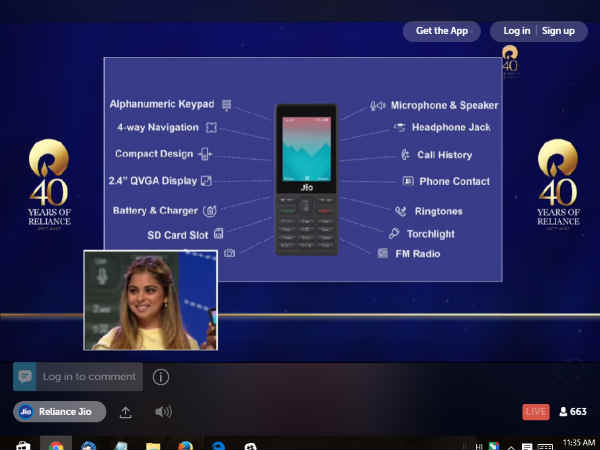Viewport: 600px width, 450px height.
Task: Click the radio icon beside FM Radio
Action: pos(383,253)
